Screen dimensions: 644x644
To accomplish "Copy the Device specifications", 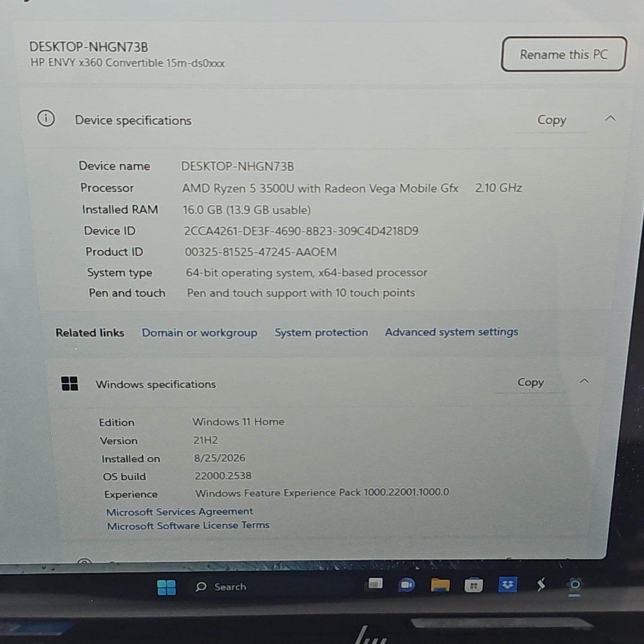I will 552,120.
